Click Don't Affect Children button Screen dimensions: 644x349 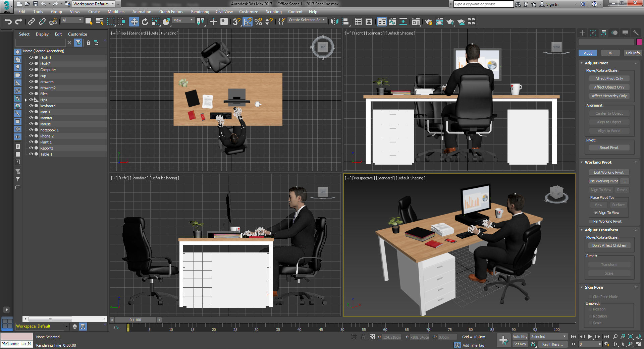click(x=609, y=245)
